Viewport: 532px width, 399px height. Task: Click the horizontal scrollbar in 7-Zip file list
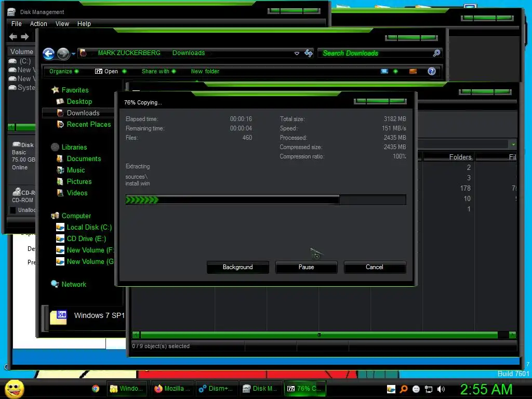tap(319, 335)
